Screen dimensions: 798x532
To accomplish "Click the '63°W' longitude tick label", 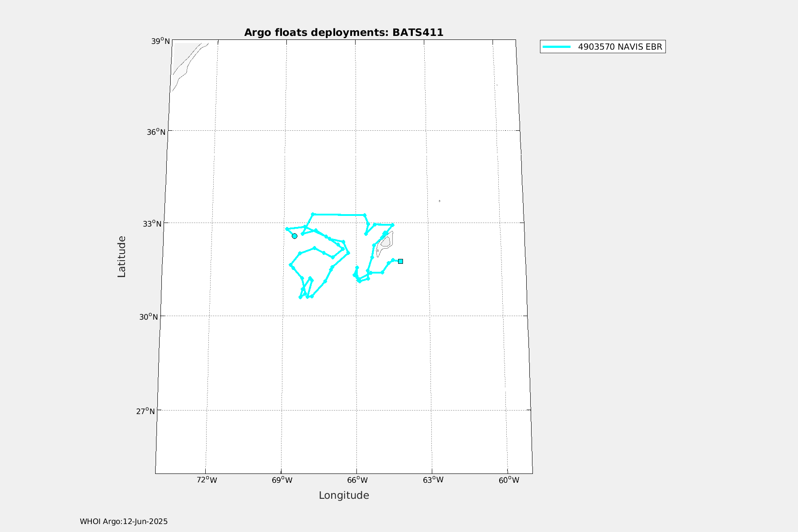I will [433, 480].
